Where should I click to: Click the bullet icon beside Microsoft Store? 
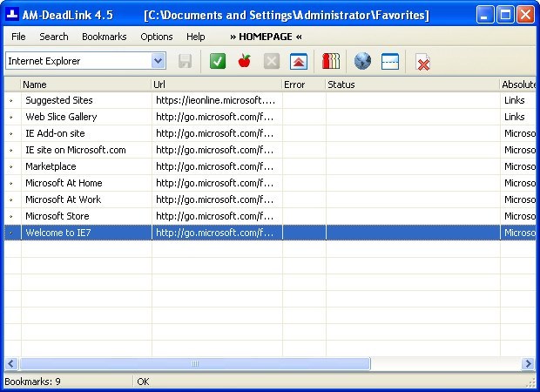11,216
